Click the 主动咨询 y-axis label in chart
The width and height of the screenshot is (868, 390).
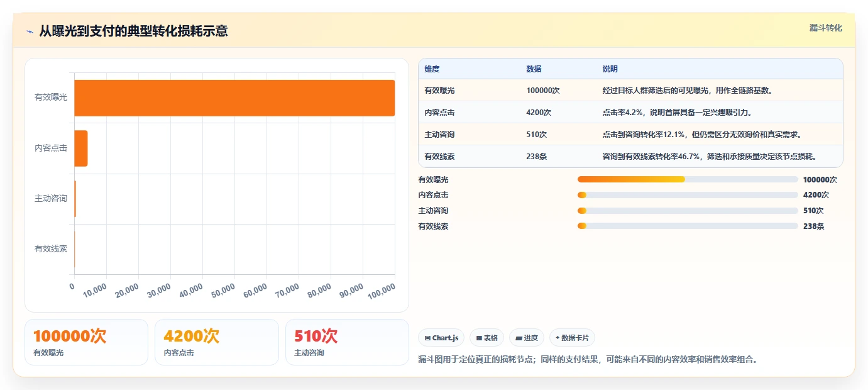click(51, 199)
